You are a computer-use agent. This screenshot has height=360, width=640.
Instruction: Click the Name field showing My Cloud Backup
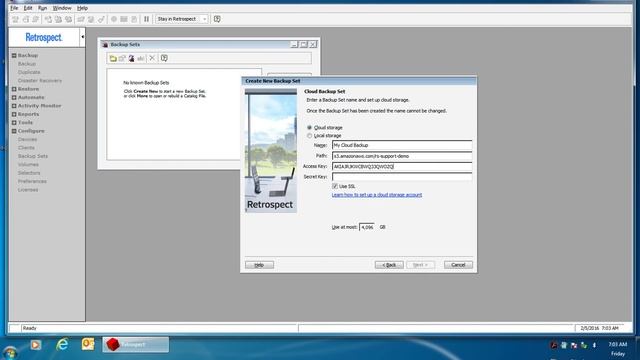402,145
